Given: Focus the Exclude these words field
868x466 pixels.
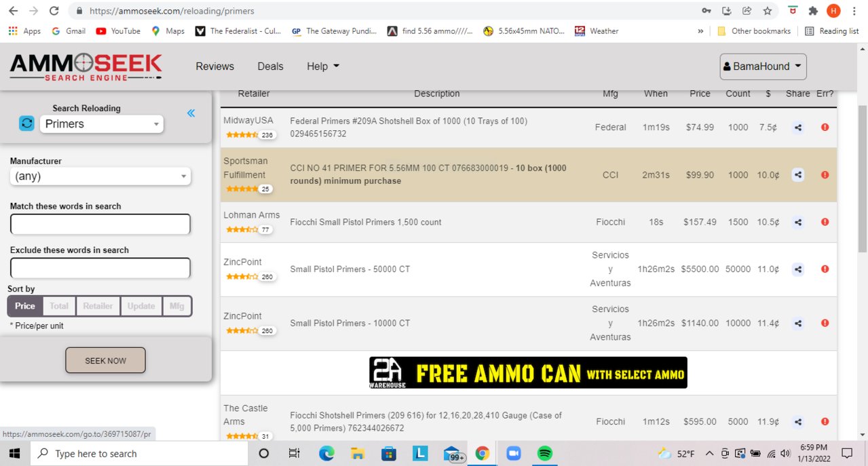Looking at the screenshot, I should pos(100,269).
